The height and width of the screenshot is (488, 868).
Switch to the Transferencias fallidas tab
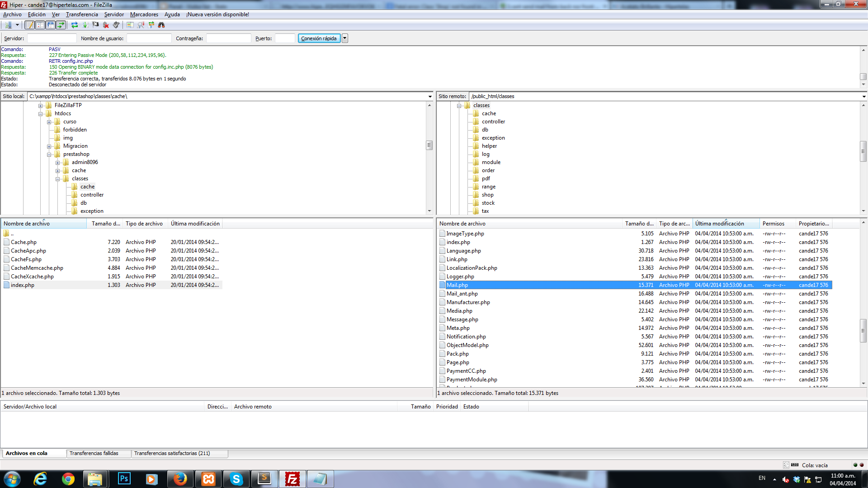click(94, 453)
